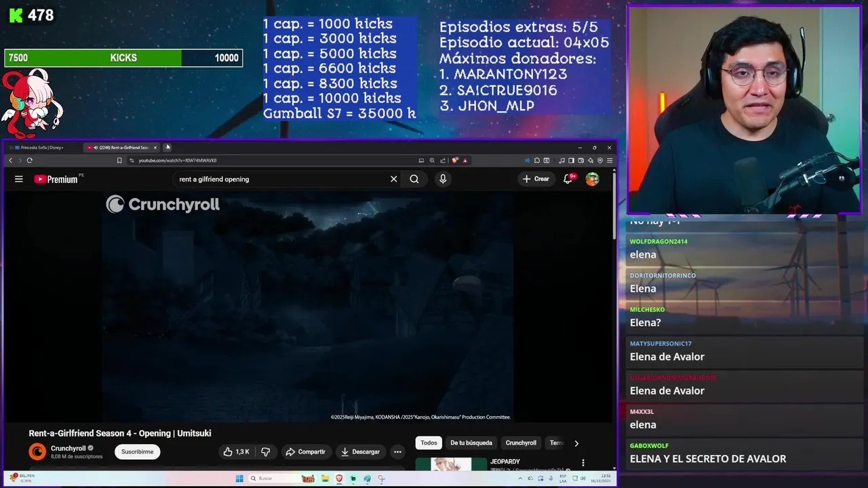Screen dimensions: 868x488
Task: Open the JEOPARDY suggested video thumbnail
Action: [450, 464]
